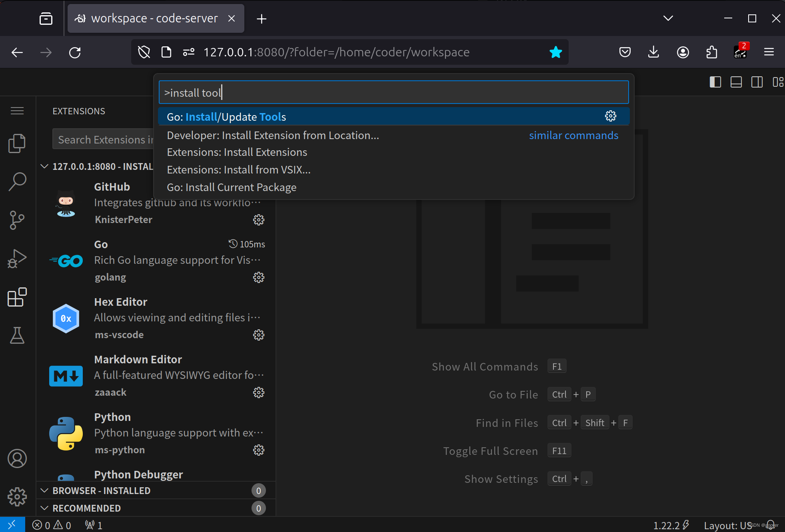The image size is (785, 532).
Task: Click the similar commands label
Action: click(x=573, y=135)
